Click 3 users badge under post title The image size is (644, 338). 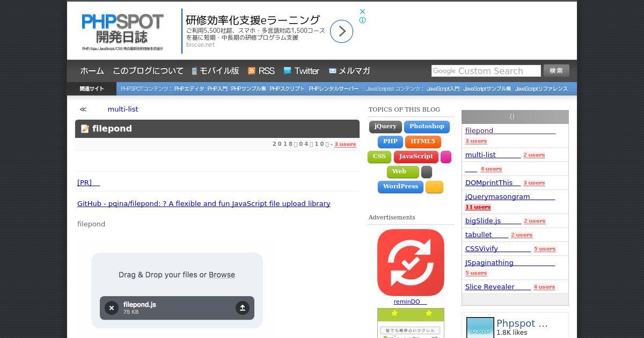345,144
